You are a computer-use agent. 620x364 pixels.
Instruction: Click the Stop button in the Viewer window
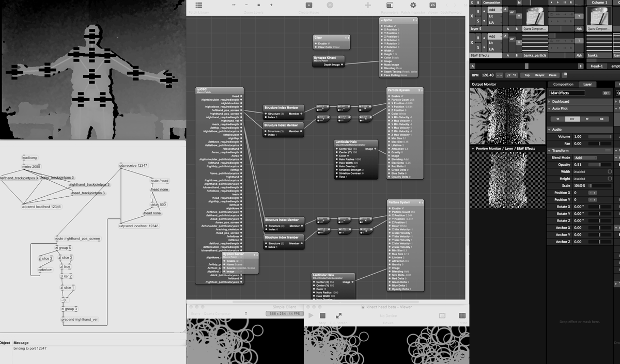click(323, 315)
